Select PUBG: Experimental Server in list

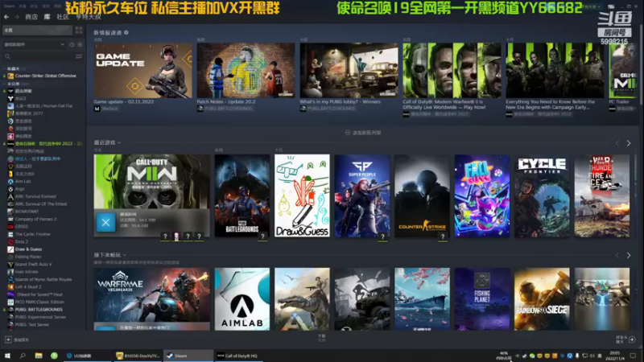(40, 317)
